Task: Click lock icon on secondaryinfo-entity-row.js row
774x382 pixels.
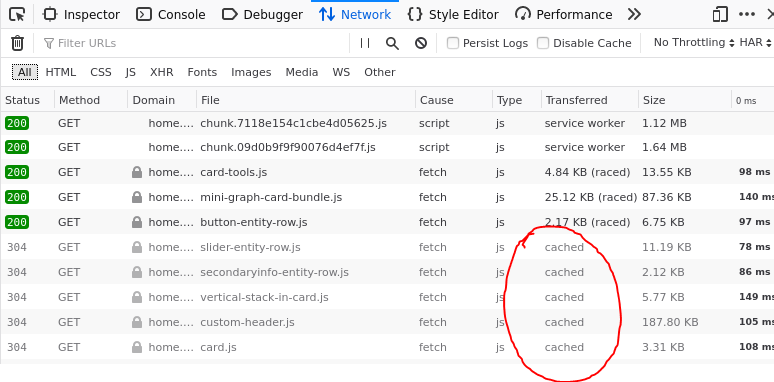Action: pyautogui.click(x=137, y=272)
